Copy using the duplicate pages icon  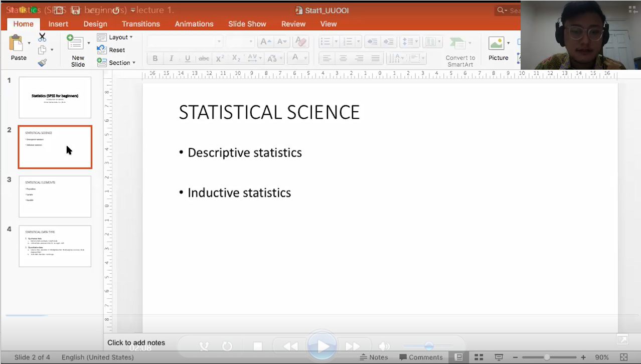tap(42, 50)
